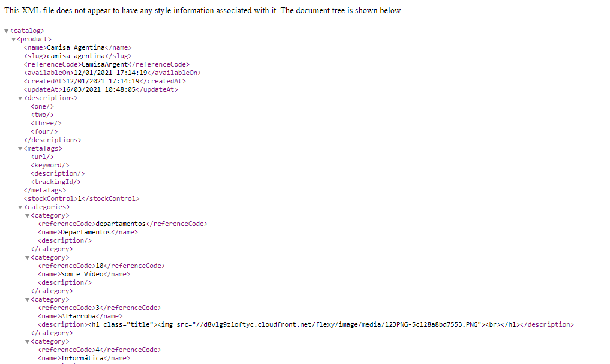Click the 'This XML file does not appear' notice
The height and width of the screenshot is (364, 610).
click(x=203, y=11)
